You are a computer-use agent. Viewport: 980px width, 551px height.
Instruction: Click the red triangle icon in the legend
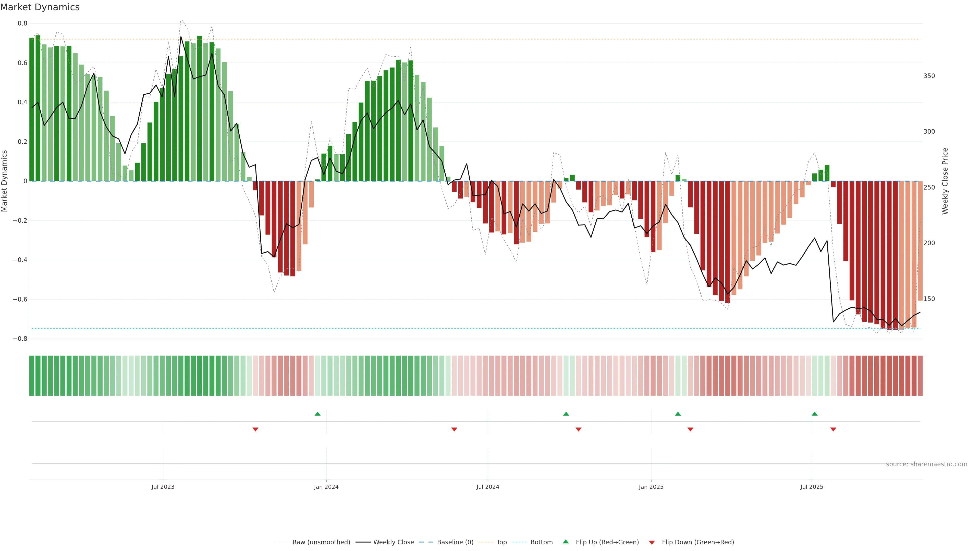[x=652, y=542]
